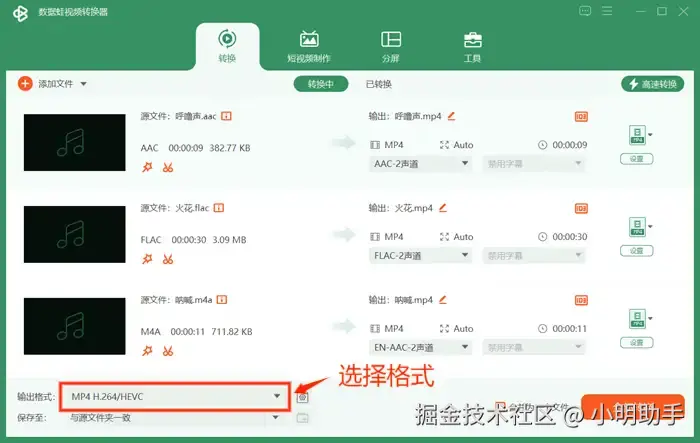Click the app logo icon
This screenshot has height=443, width=700.
pos(20,13)
